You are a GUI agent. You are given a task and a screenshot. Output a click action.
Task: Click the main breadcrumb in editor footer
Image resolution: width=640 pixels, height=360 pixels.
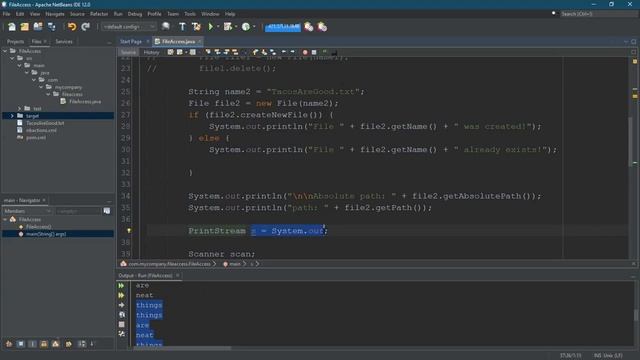coord(235,264)
